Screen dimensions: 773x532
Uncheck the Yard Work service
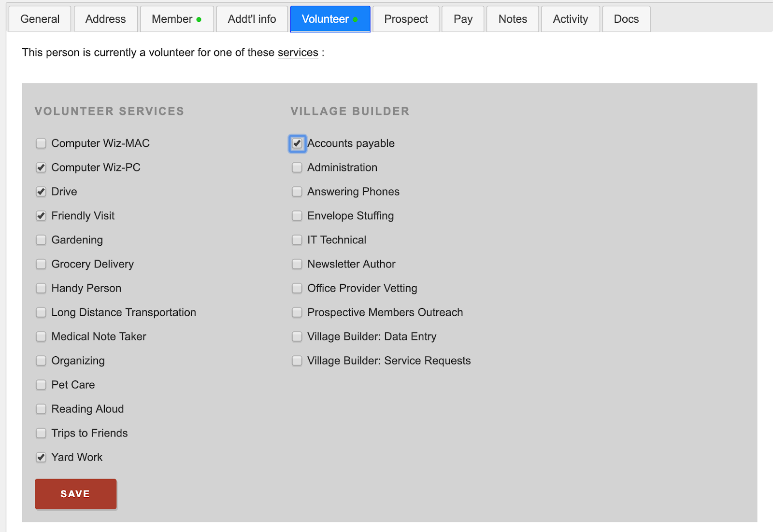(x=41, y=457)
